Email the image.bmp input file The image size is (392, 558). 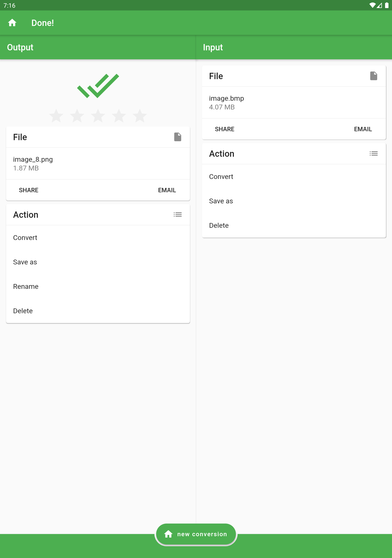click(363, 129)
